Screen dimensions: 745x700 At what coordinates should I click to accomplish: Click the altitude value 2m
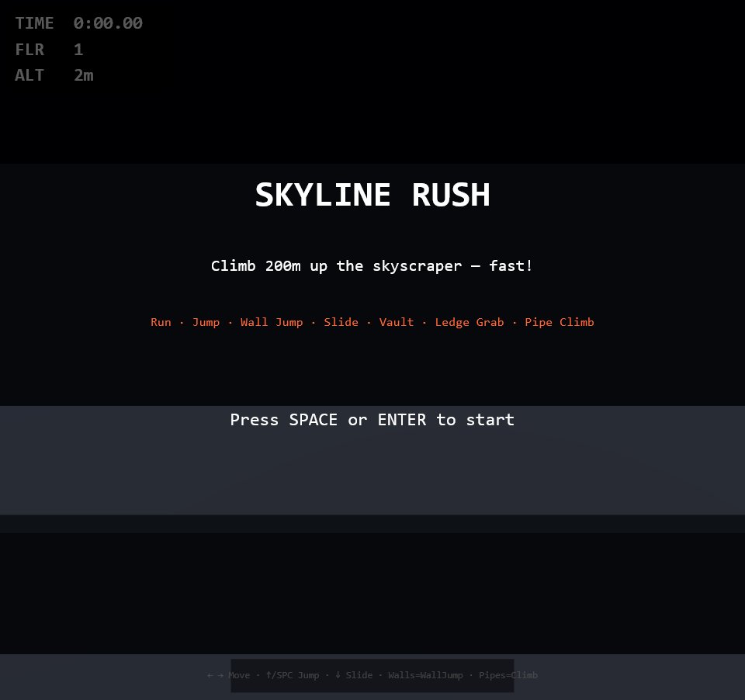coord(84,75)
